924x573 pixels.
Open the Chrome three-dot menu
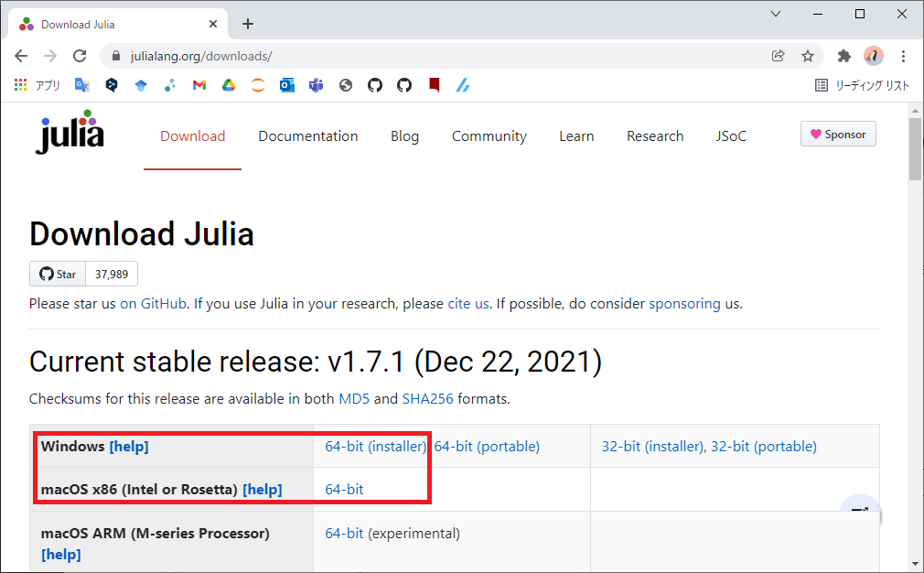[903, 56]
